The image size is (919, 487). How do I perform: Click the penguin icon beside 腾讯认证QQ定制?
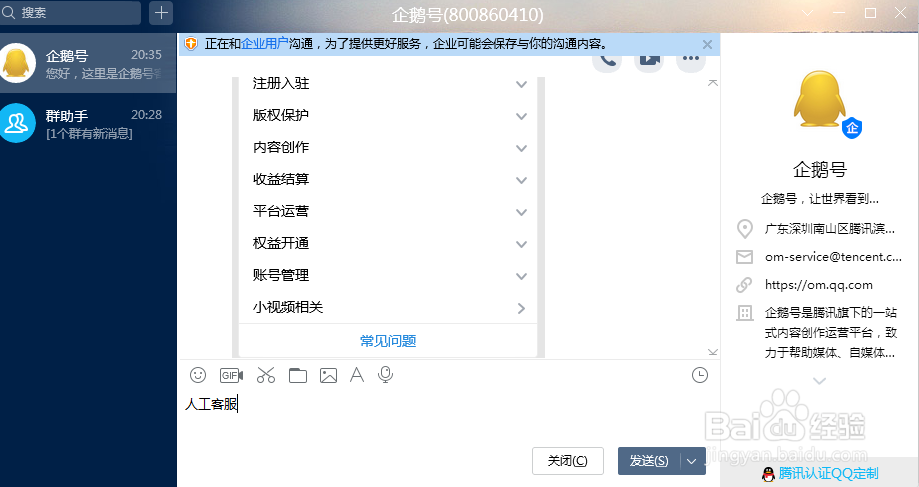click(x=768, y=474)
